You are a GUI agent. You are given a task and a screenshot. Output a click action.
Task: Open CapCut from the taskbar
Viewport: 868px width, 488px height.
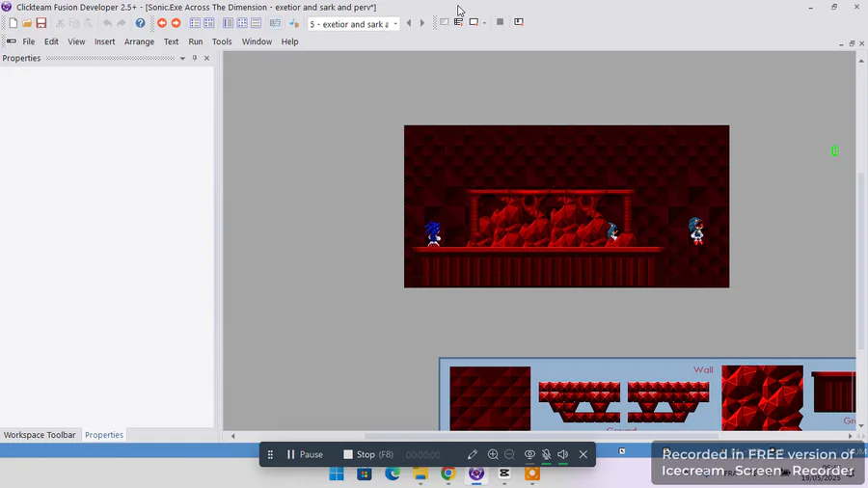[x=504, y=474]
